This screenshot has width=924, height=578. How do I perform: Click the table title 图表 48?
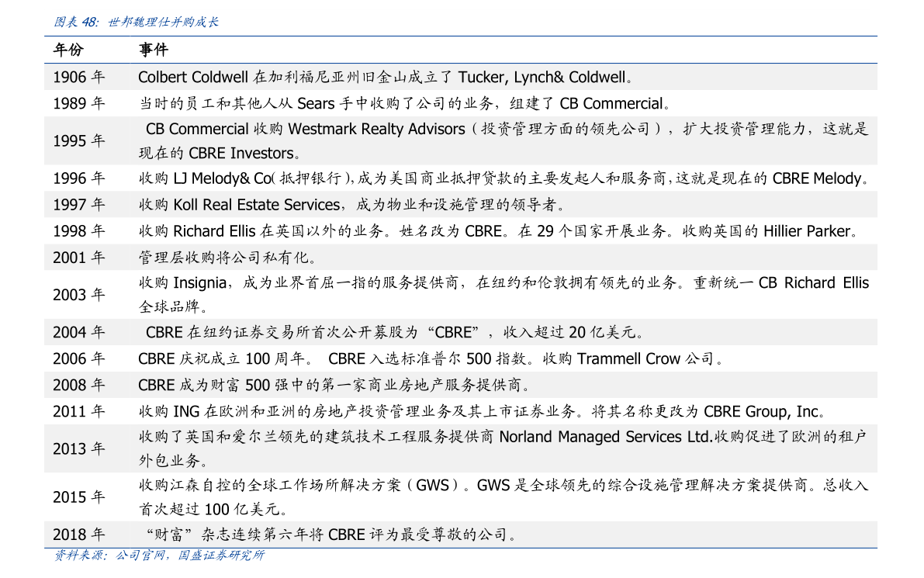coord(136,22)
